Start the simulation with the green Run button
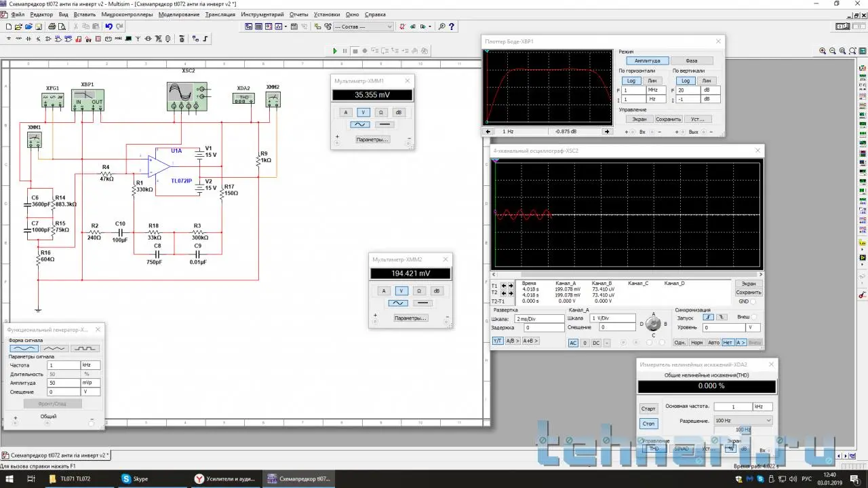This screenshot has height=488, width=868. (335, 51)
